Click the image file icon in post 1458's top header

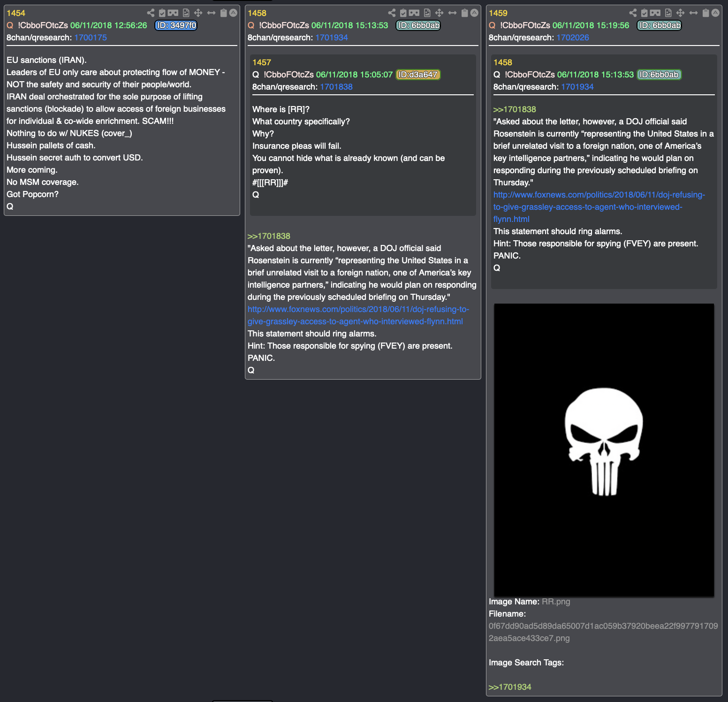(x=427, y=13)
